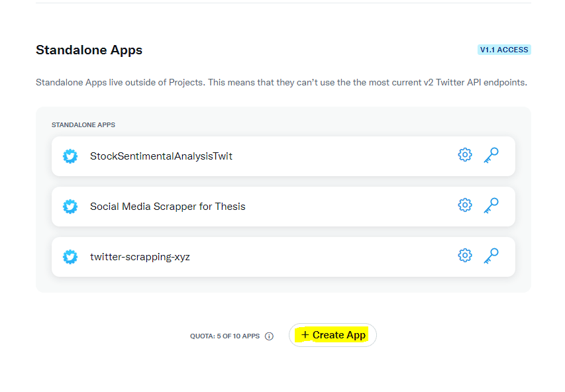This screenshot has width=565, height=392.
Task: Click the Twitter bird icon beside StockSentimentalAnalysisTwit
Action: click(x=70, y=156)
